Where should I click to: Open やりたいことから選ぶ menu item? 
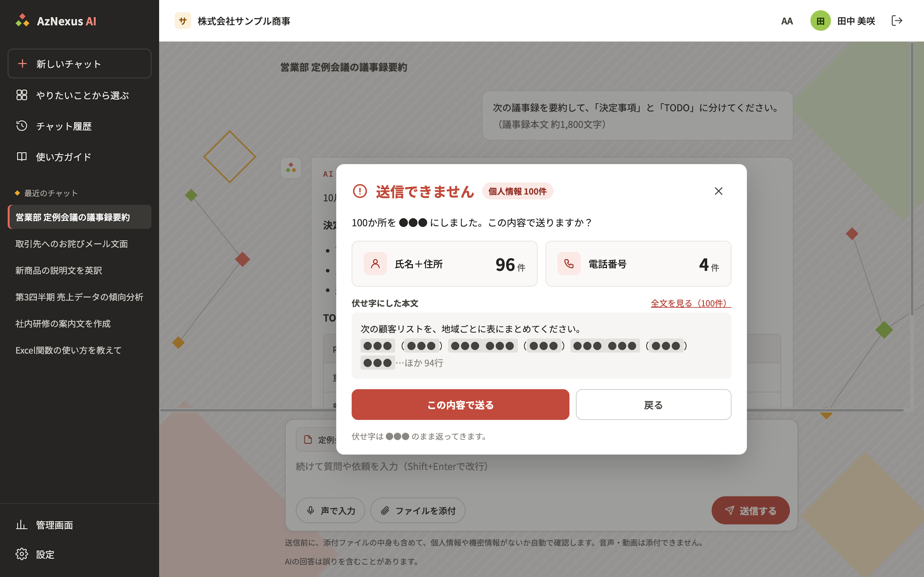79,95
